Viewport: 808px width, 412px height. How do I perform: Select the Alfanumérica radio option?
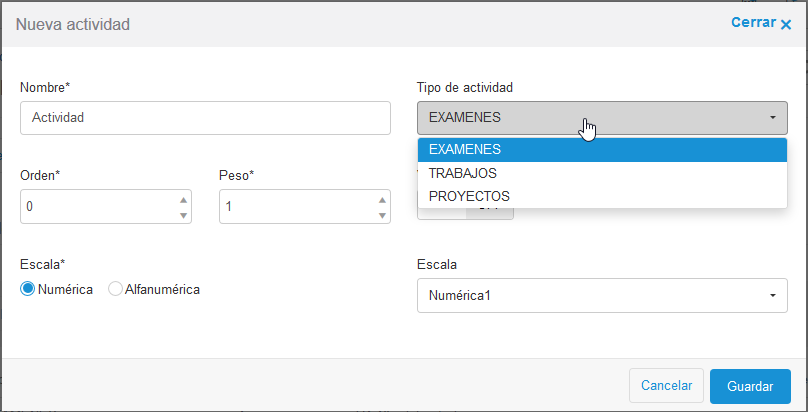pyautogui.click(x=115, y=289)
